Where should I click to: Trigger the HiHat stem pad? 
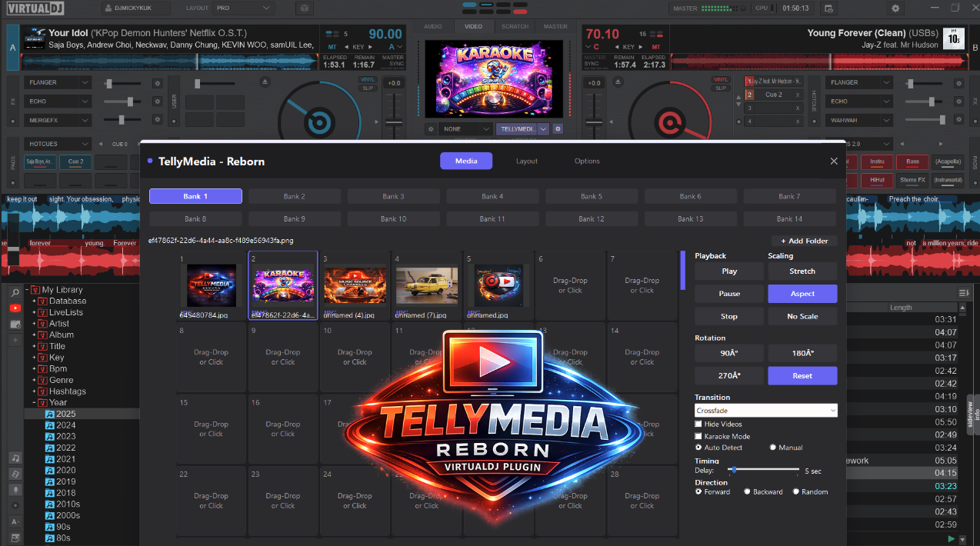pyautogui.click(x=878, y=179)
